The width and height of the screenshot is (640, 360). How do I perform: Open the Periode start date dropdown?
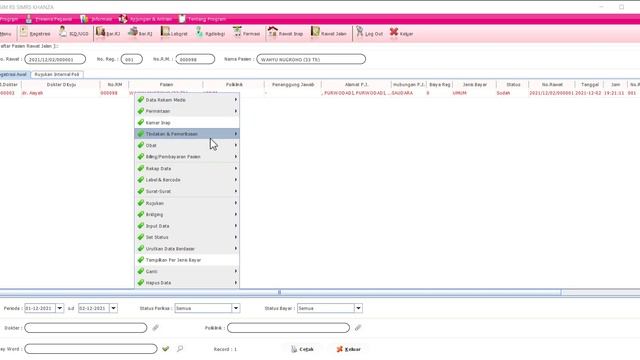coord(60,308)
